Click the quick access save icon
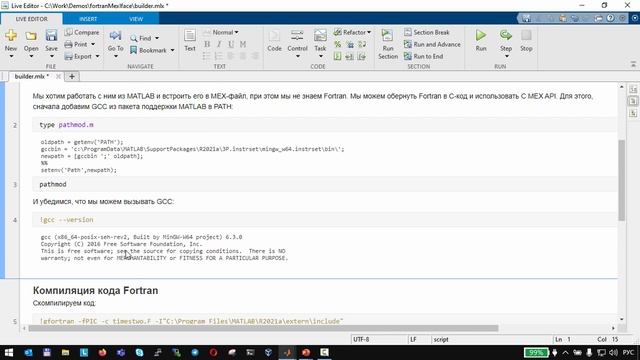Viewport: 640px width, 360px height. click(526, 18)
